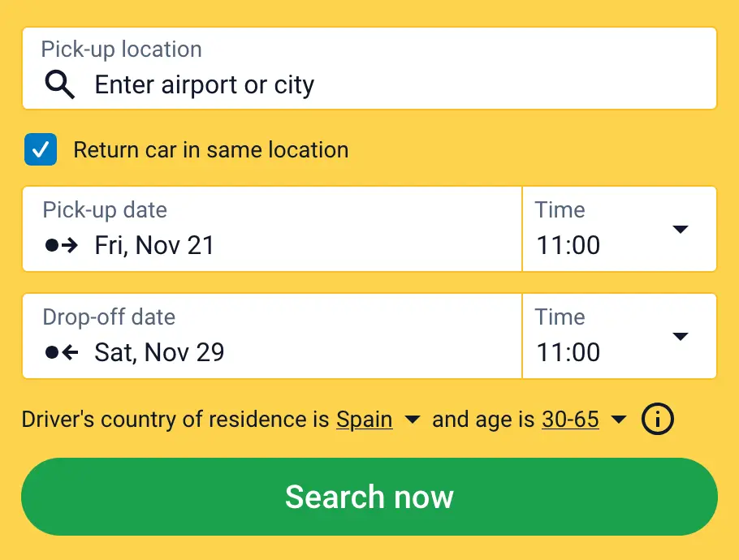739x560 pixels.
Task: Expand the country arrow next to Spain
Action: (413, 420)
